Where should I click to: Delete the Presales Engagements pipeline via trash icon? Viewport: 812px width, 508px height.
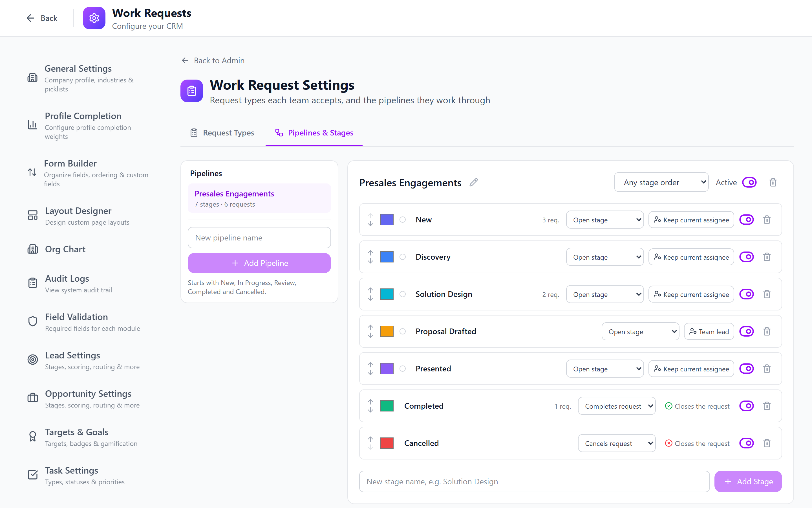point(773,182)
